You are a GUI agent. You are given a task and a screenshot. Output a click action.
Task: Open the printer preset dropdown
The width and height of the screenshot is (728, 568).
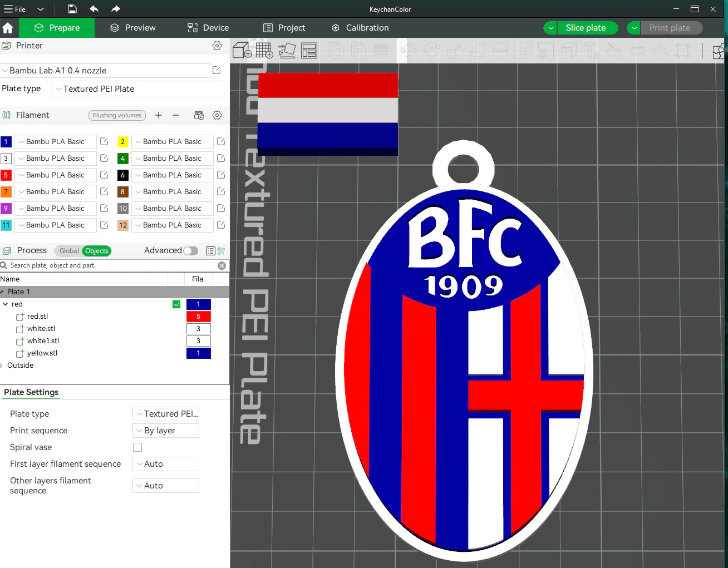[x=105, y=71]
